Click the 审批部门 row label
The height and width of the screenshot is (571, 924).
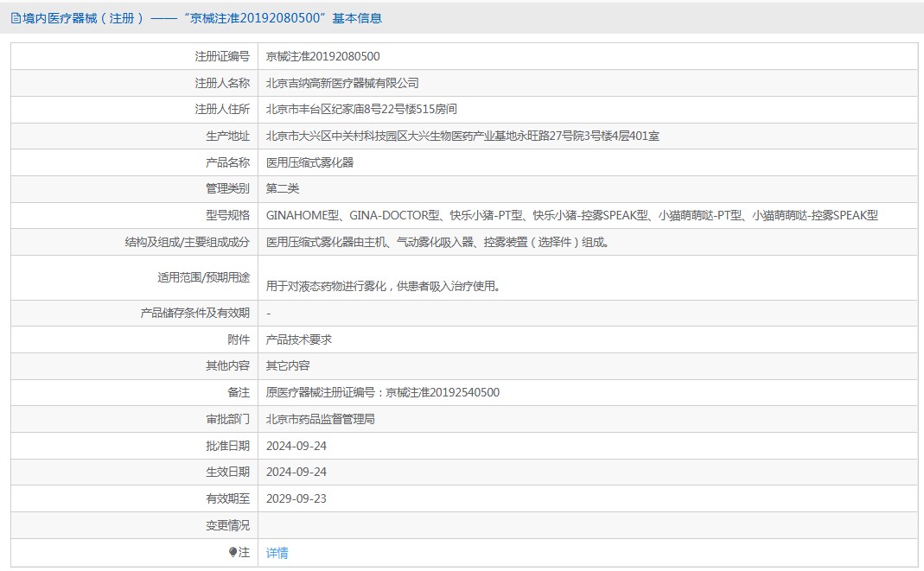(227, 419)
